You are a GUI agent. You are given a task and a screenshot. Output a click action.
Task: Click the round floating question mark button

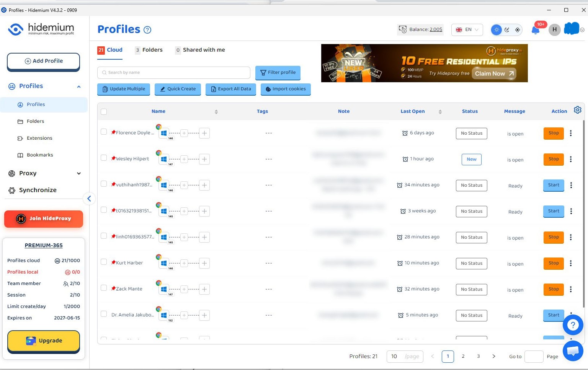click(x=573, y=325)
